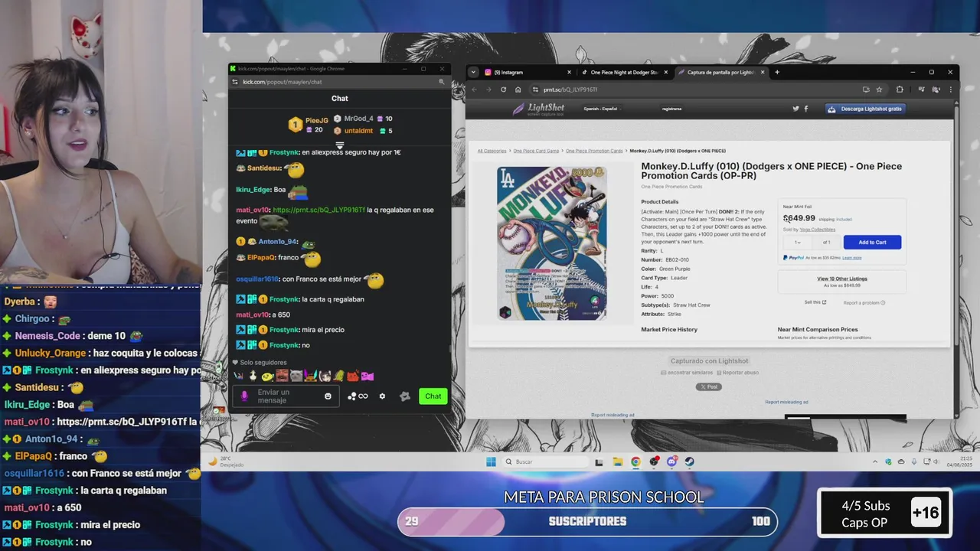980x551 pixels.
Task: Click 'Descarga Lightshot gratis' button
Action: [x=866, y=109]
